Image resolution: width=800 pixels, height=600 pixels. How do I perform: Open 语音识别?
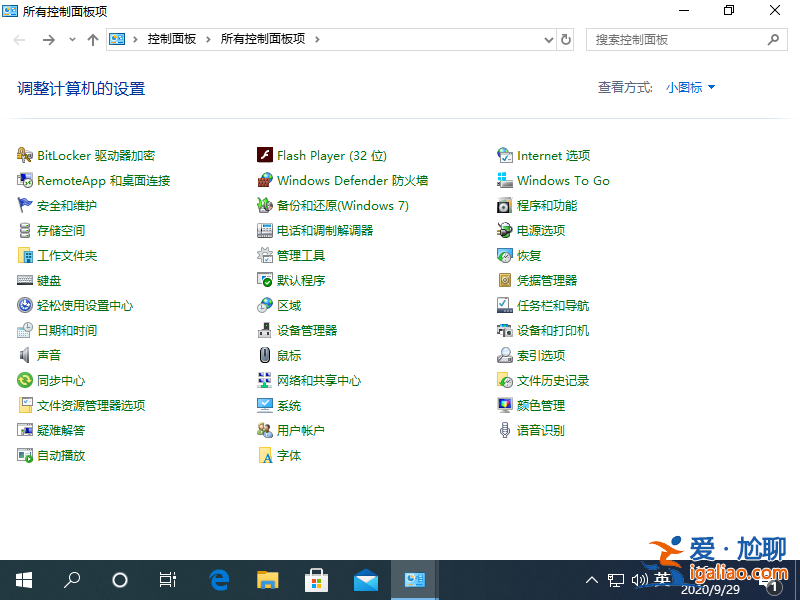(x=540, y=430)
